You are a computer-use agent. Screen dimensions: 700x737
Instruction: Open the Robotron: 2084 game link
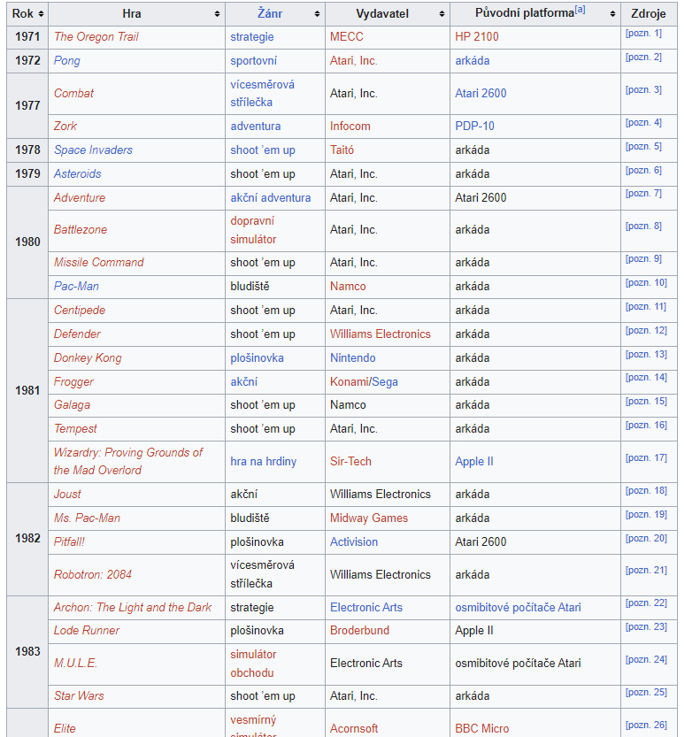(x=93, y=574)
